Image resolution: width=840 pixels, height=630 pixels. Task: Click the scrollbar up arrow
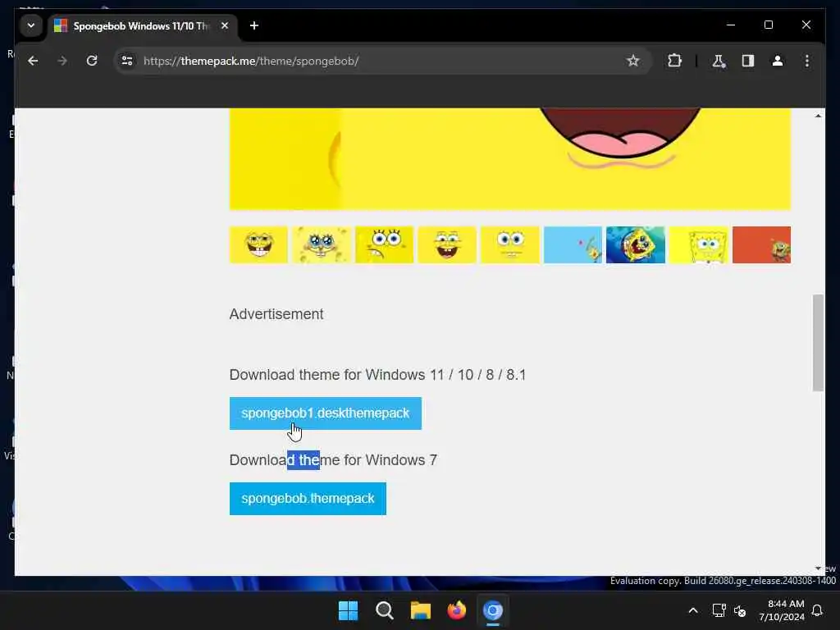pyautogui.click(x=818, y=116)
